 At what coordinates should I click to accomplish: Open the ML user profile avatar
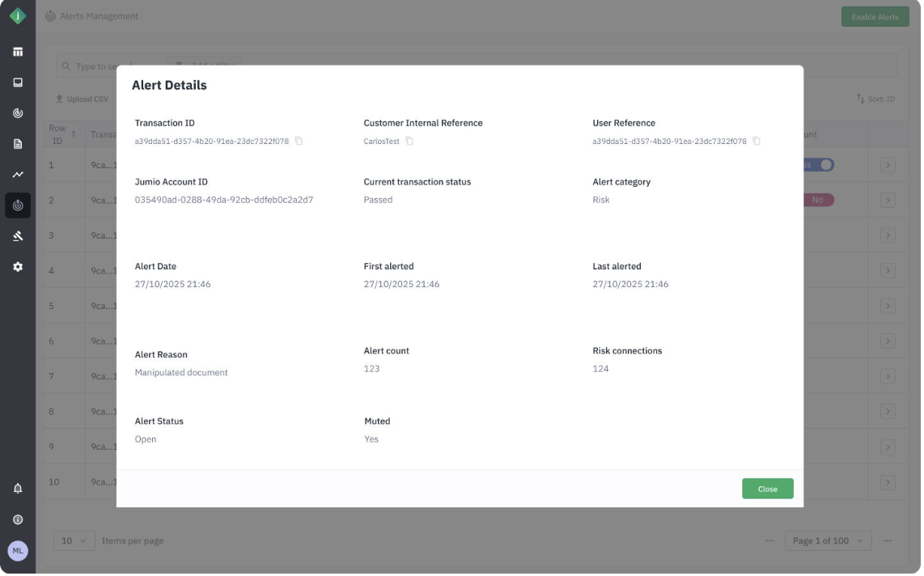click(x=18, y=552)
